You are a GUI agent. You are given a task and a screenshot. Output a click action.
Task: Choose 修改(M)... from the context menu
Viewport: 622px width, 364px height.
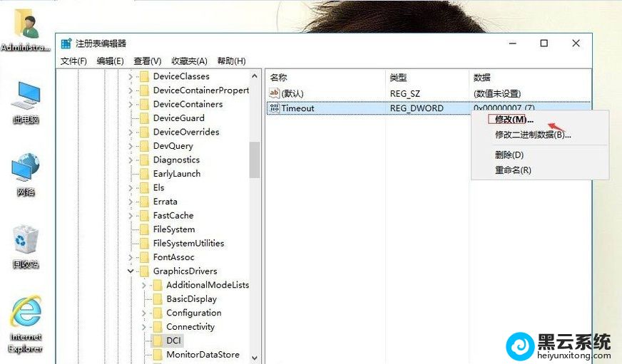[x=514, y=120]
